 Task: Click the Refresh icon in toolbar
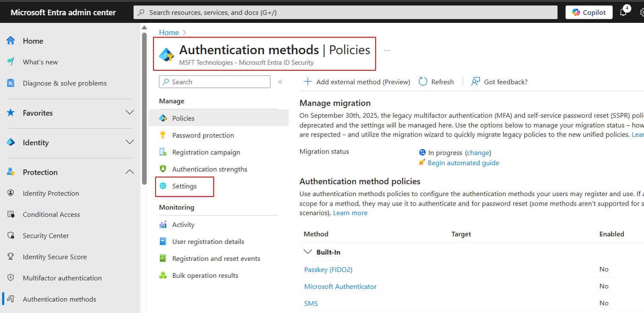(423, 82)
